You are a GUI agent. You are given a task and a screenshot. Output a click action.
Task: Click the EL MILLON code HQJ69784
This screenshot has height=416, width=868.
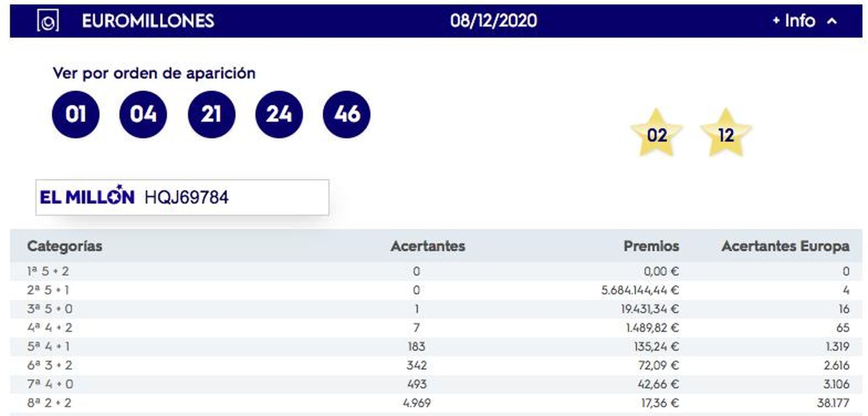(x=187, y=198)
